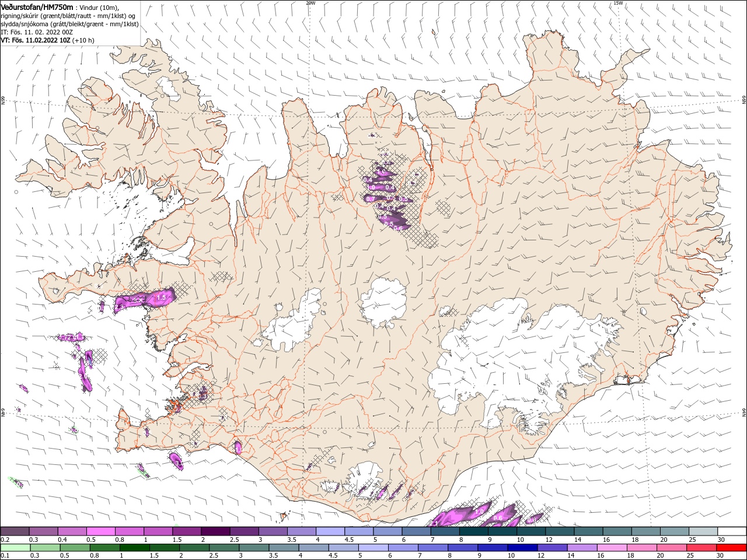Click the bright red 30 swatch, bottom legend row

731,548
